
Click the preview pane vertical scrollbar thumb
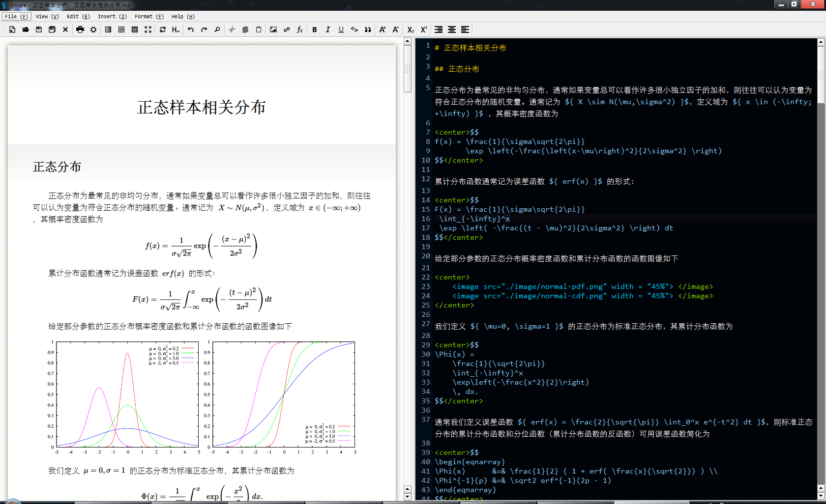point(407,69)
